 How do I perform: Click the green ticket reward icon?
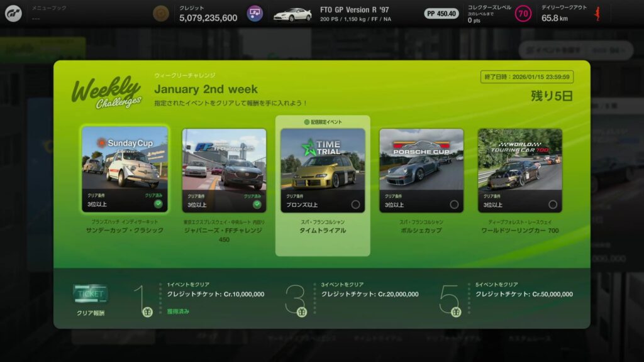point(89,293)
